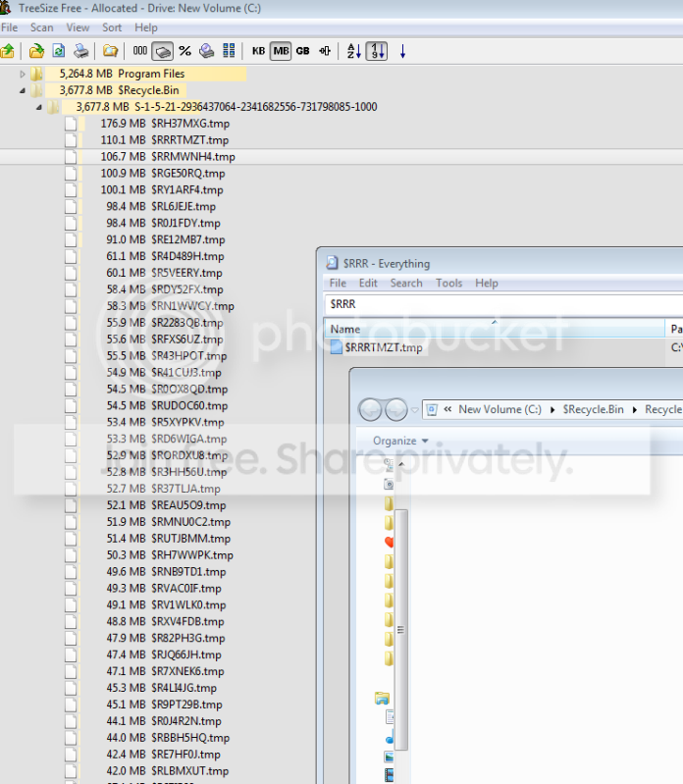
Task: Click the Show file count 000 icon
Action: 140,51
